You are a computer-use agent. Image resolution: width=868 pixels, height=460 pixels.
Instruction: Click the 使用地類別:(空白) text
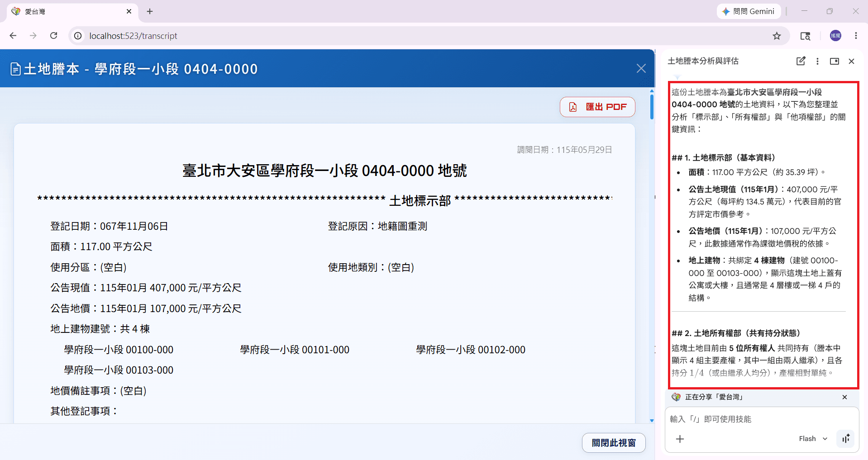click(x=371, y=267)
